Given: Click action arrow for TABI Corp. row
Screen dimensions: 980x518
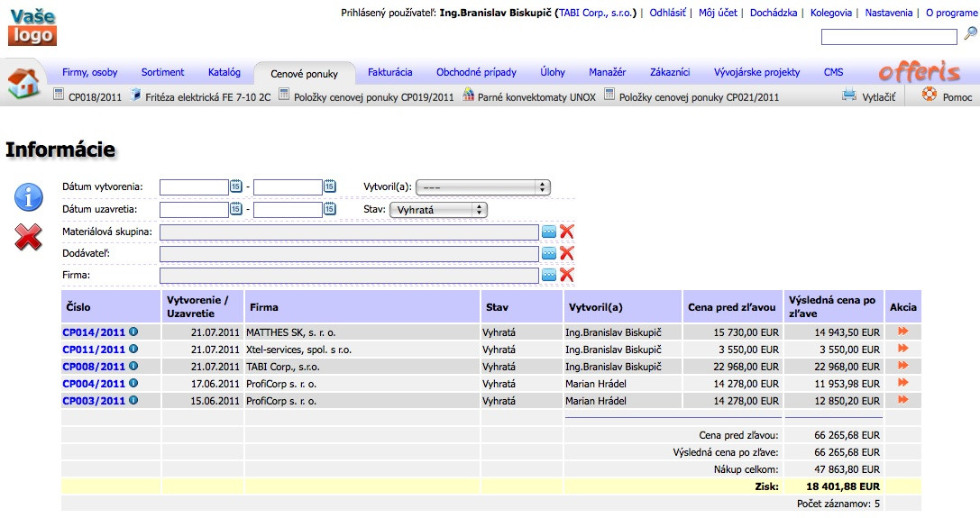Looking at the screenshot, I should 903,366.
